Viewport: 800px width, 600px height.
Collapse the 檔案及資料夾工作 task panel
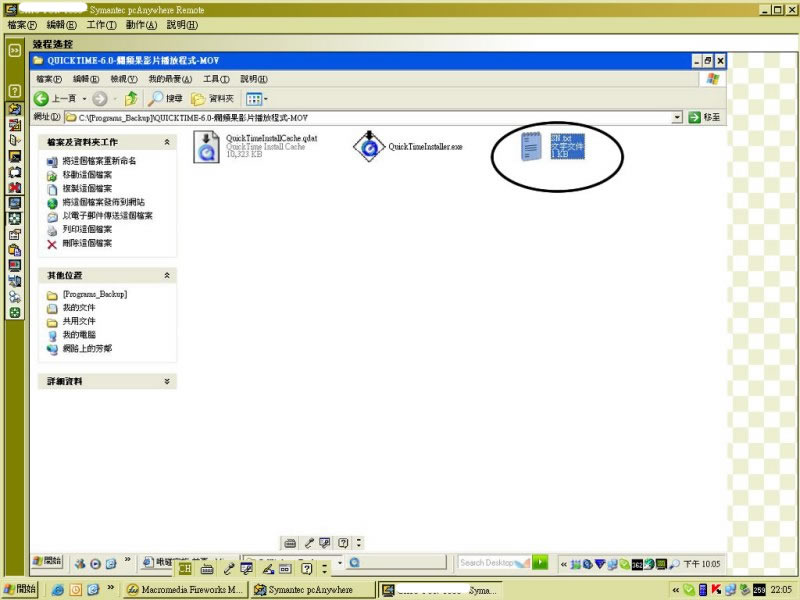[x=167, y=142]
